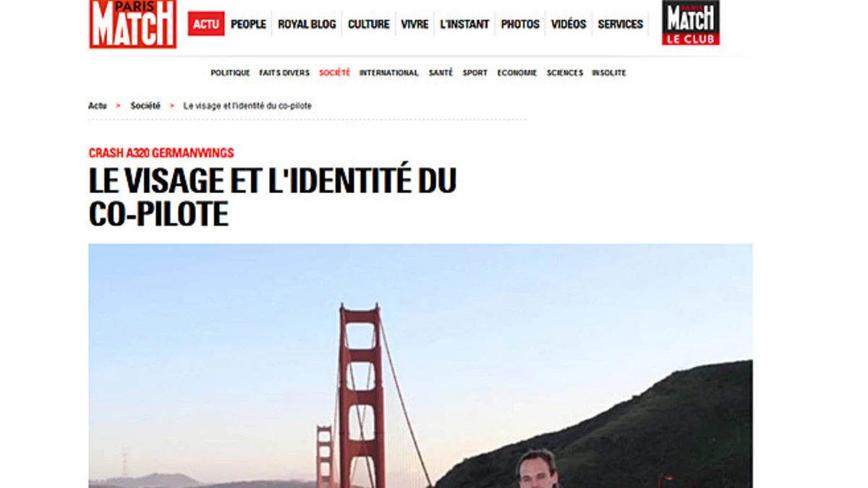Open the POLITIQUE subcategory
The height and width of the screenshot is (488, 868).
coord(230,73)
